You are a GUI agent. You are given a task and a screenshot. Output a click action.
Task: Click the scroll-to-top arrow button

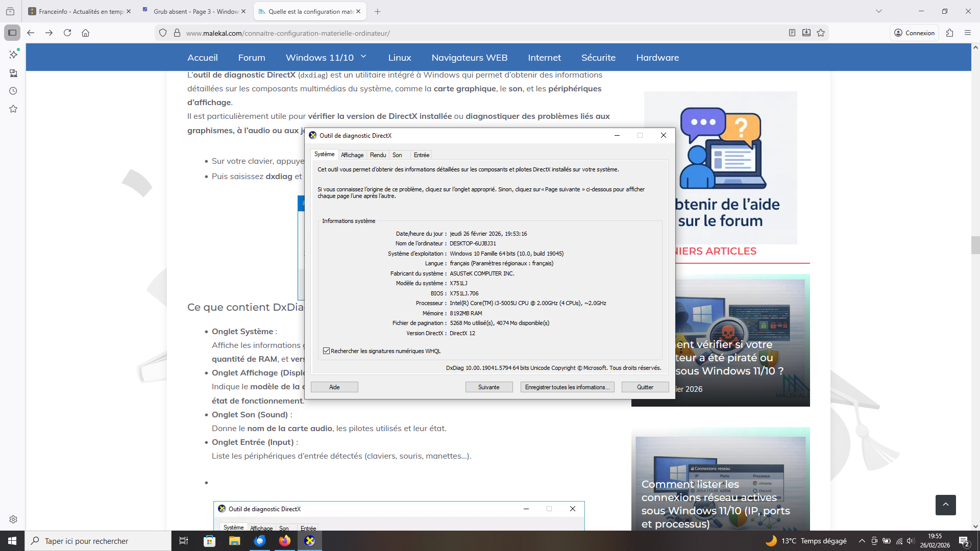pyautogui.click(x=945, y=505)
